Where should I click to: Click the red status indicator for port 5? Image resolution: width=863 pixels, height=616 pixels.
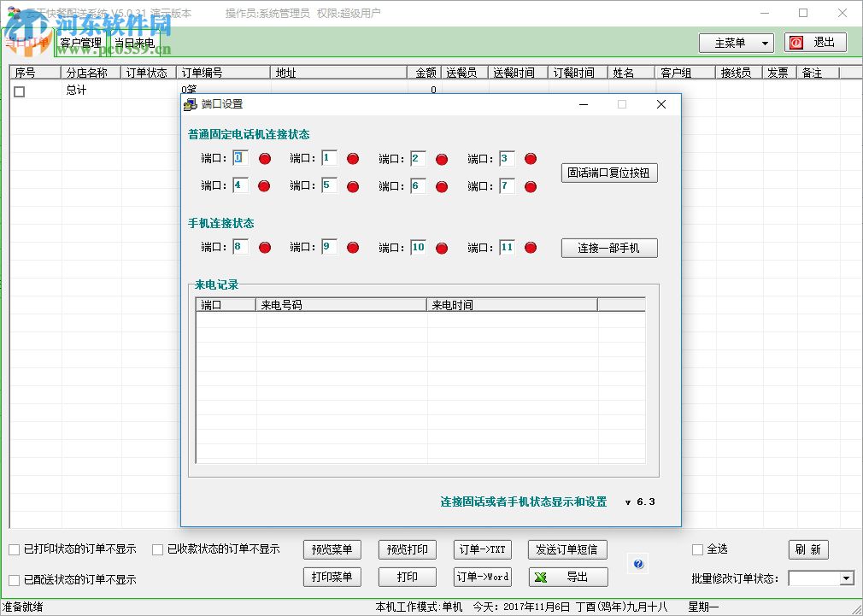(x=354, y=187)
